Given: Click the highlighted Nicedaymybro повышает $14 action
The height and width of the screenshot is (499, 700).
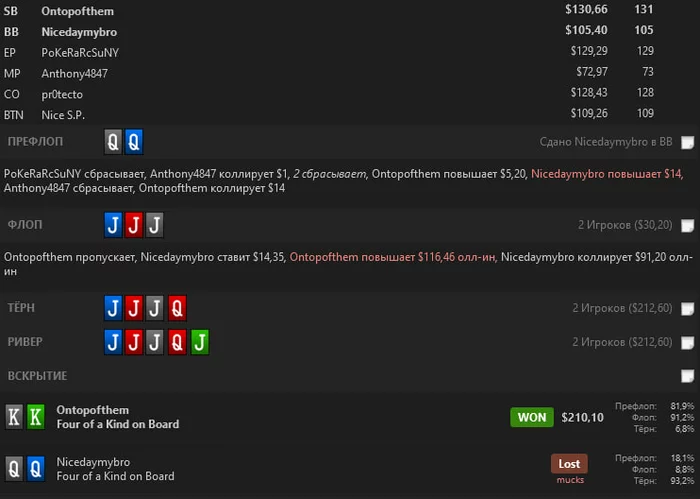Looking at the screenshot, I should click(607, 174).
